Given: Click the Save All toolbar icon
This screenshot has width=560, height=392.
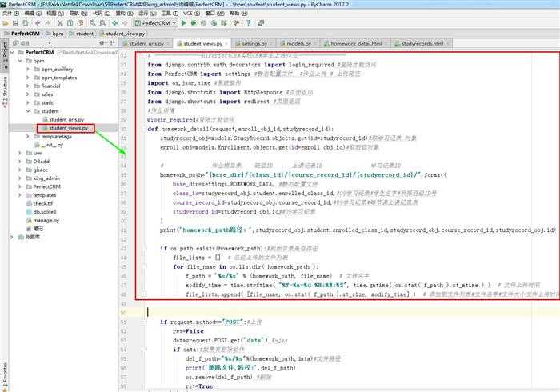Looking at the screenshot, I should pos(15,23).
